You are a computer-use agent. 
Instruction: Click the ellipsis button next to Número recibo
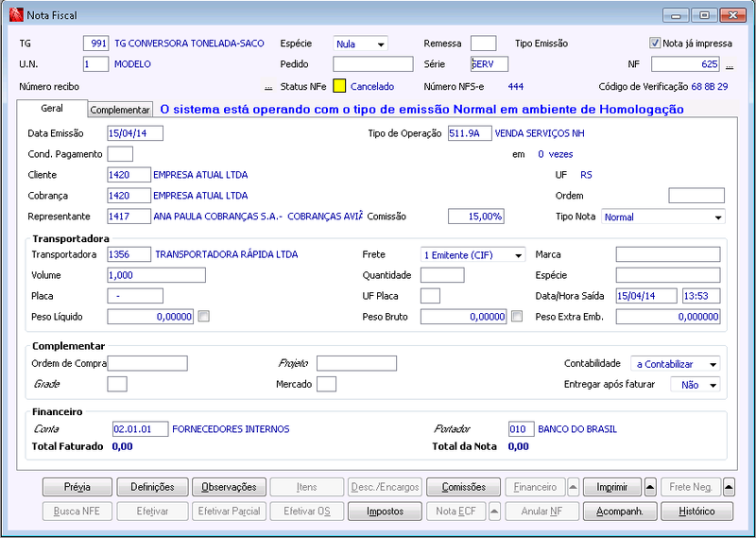(268, 87)
